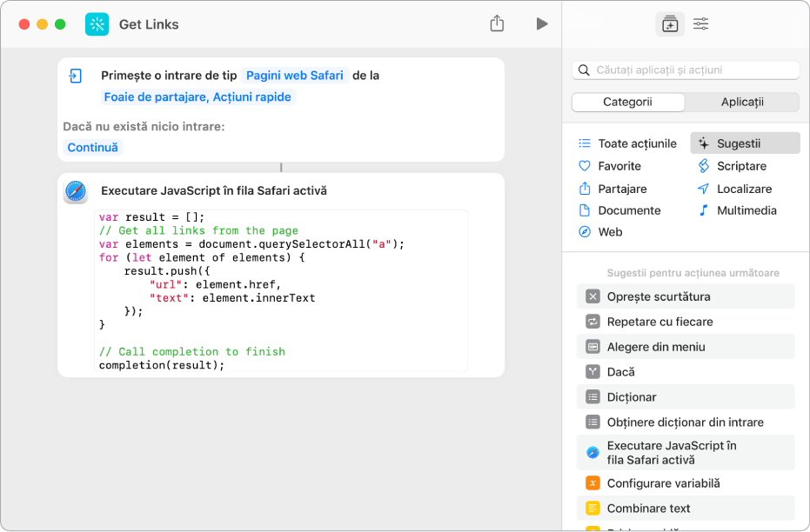Click the Alegere din meniu icon
Image resolution: width=810 pixels, height=532 pixels.
point(592,347)
